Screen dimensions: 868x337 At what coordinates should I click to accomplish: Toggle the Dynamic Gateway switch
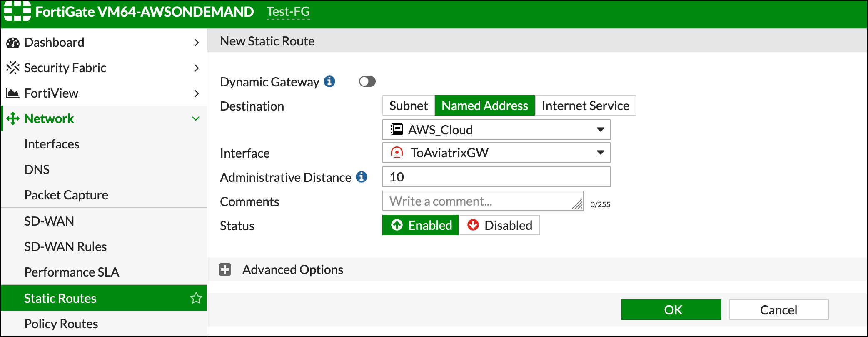[x=367, y=81]
